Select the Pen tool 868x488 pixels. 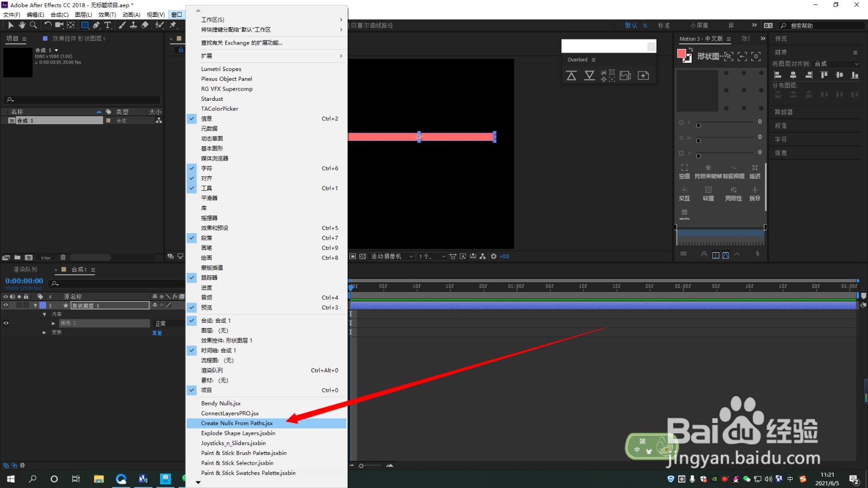(x=96, y=25)
